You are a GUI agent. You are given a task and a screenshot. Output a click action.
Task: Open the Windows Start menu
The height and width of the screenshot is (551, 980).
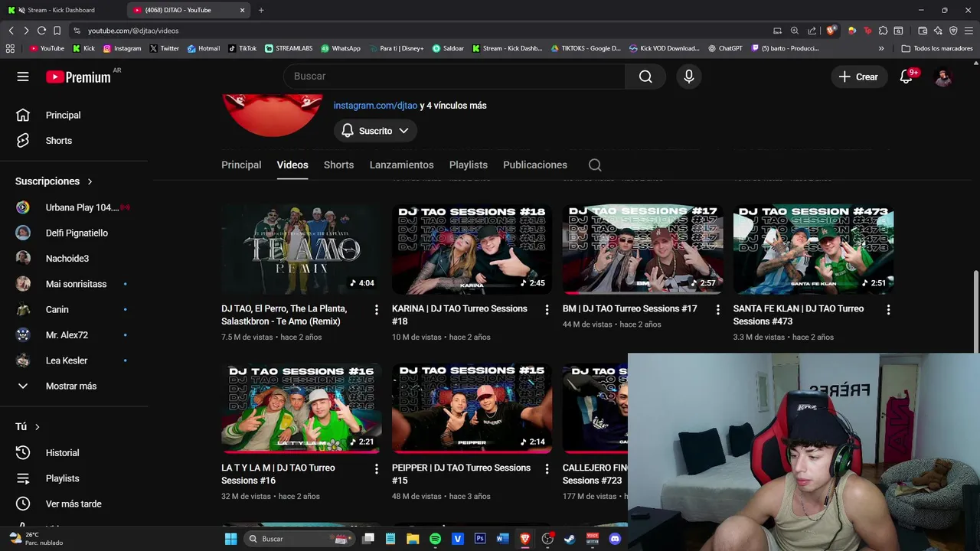(x=230, y=539)
